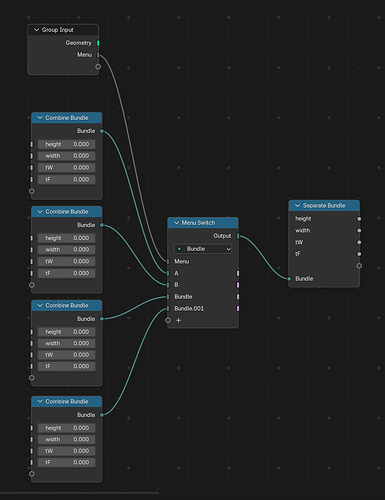Collapse the Combine Bundle node wired to input A
The width and height of the screenshot is (385, 500).
(40, 118)
